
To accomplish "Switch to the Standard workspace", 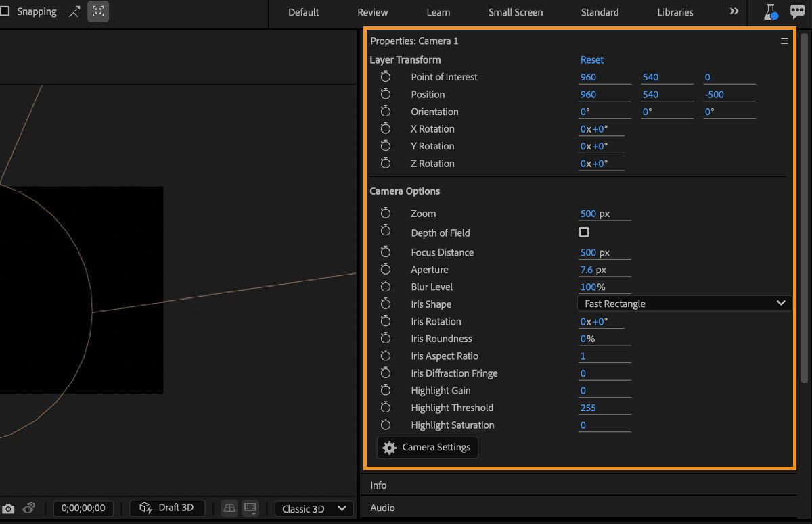I will click(x=600, y=11).
